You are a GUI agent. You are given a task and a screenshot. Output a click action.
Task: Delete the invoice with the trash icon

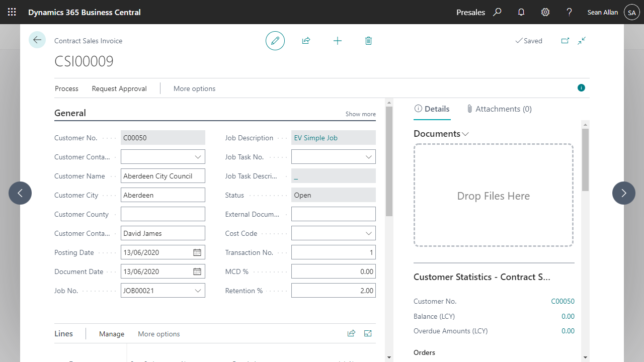[x=368, y=41]
